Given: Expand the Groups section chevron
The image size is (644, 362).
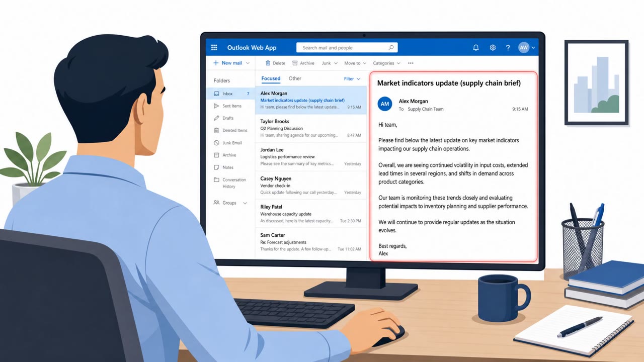Looking at the screenshot, I should (245, 203).
